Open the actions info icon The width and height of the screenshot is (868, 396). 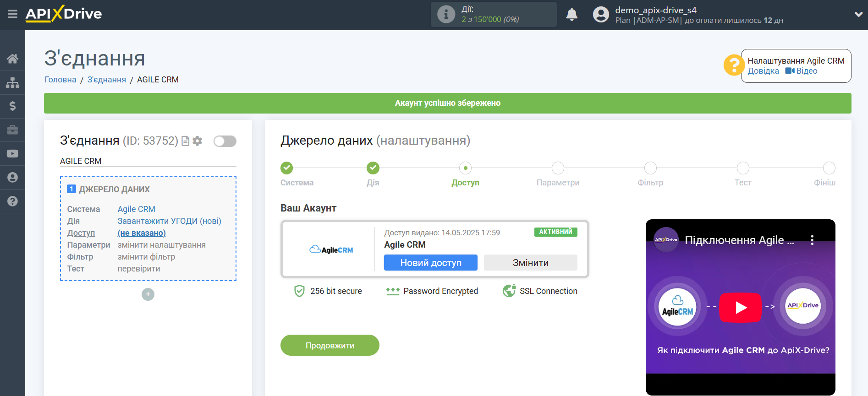pyautogui.click(x=446, y=14)
